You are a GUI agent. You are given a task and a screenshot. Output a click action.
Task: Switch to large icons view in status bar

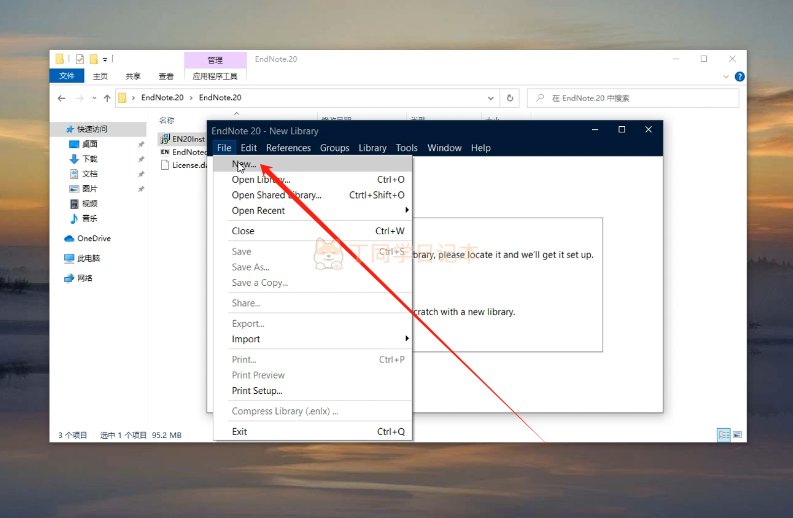pos(737,435)
